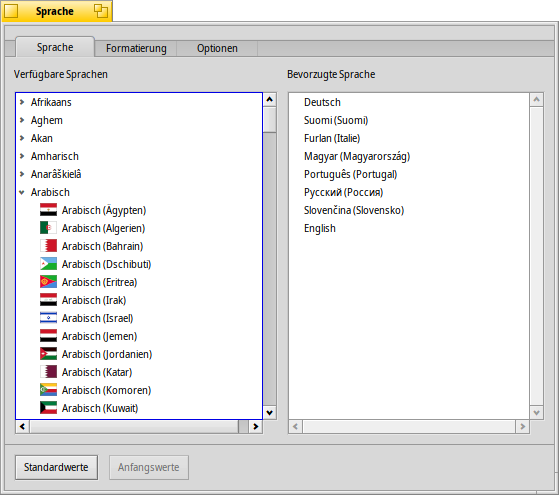Switch to the Sprache tab
This screenshot has height=495, width=559.
click(x=55, y=47)
